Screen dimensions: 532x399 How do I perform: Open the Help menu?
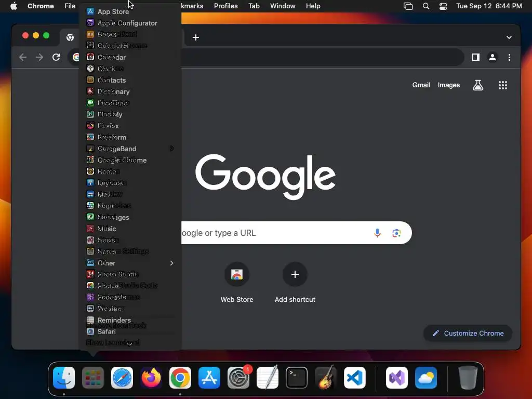click(313, 6)
